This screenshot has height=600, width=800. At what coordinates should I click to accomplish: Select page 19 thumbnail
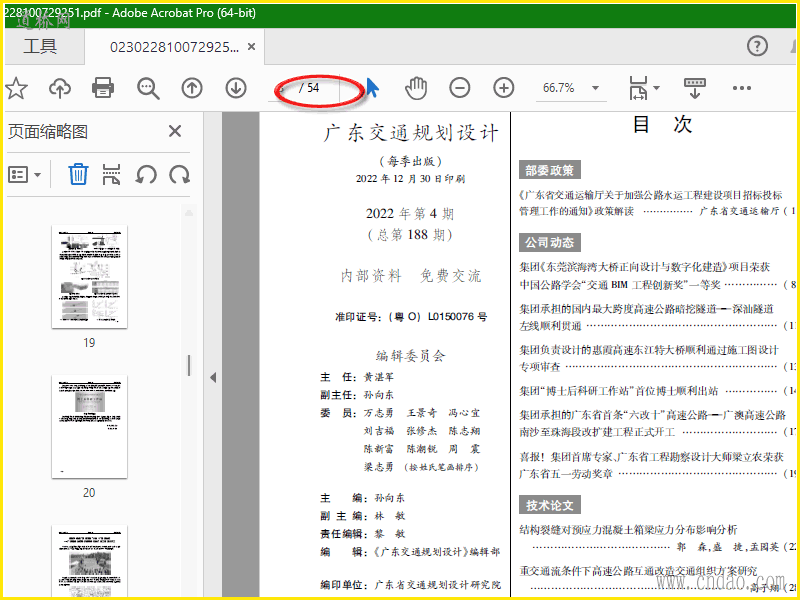pyautogui.click(x=89, y=277)
